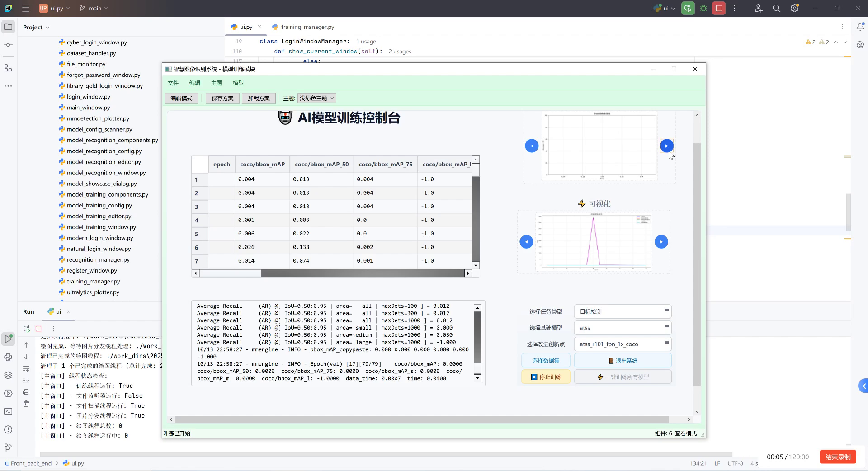The image size is (868, 471).
Task: Stop process in Run panel toolbar
Action: click(38, 329)
